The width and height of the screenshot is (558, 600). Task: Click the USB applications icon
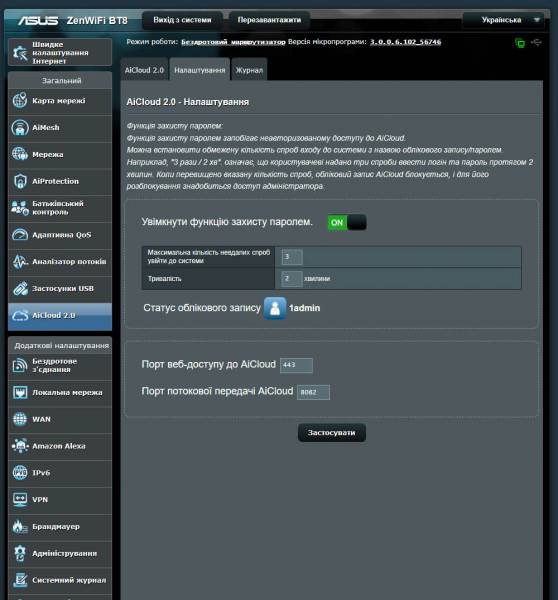point(20,288)
